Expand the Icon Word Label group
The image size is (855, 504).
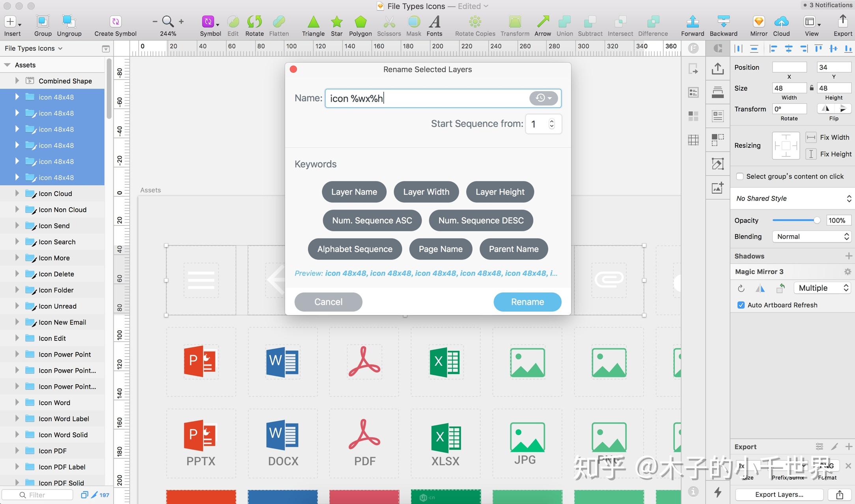[x=17, y=418]
